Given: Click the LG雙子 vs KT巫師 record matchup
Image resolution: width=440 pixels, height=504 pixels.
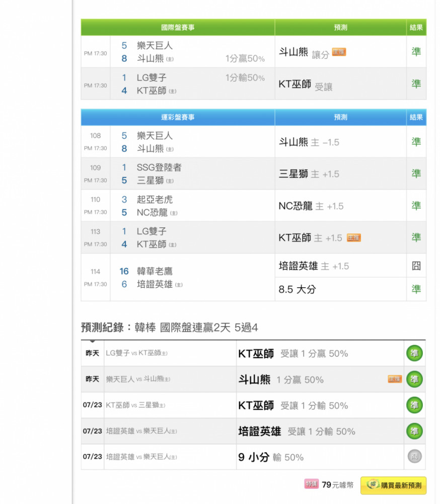Looking at the screenshot, I should point(136,353).
